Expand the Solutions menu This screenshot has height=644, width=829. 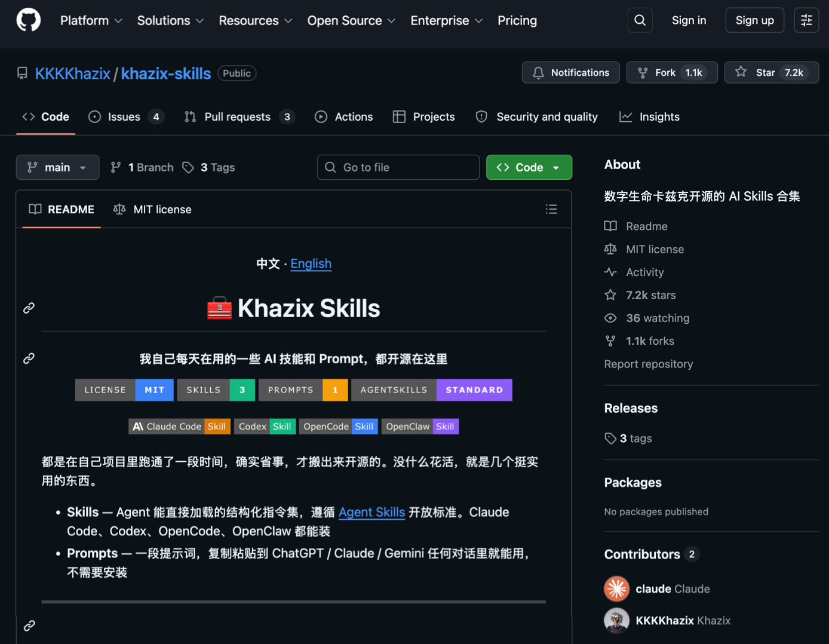tap(171, 20)
